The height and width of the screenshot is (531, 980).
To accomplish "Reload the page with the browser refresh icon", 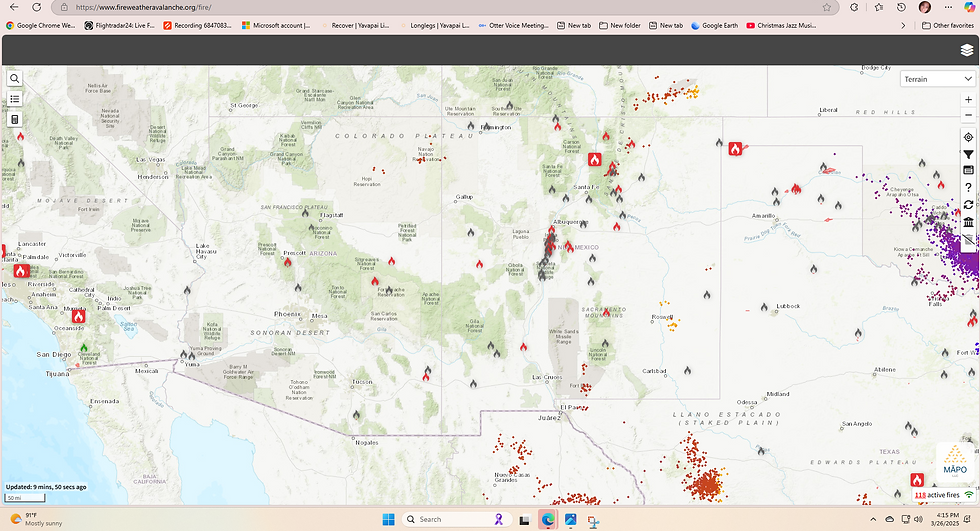I will click(36, 7).
